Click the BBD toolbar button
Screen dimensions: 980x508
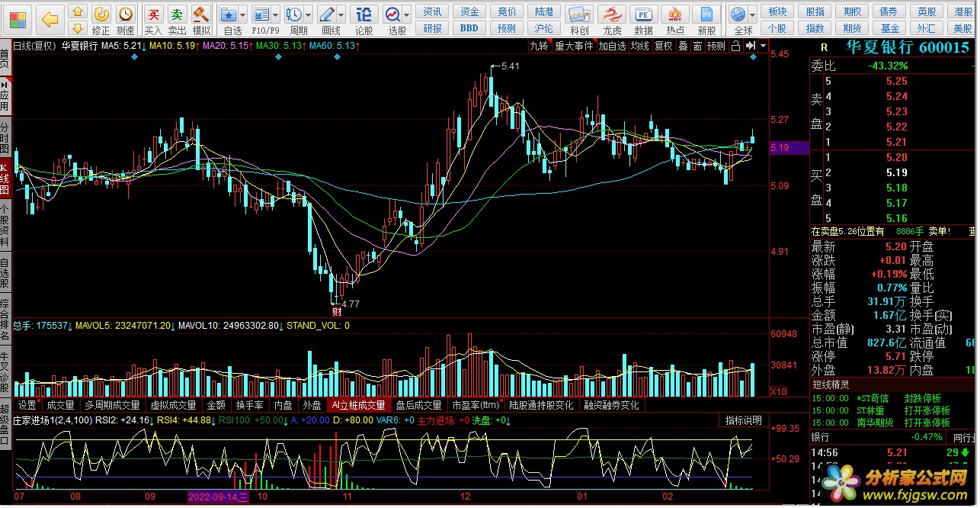(x=469, y=28)
